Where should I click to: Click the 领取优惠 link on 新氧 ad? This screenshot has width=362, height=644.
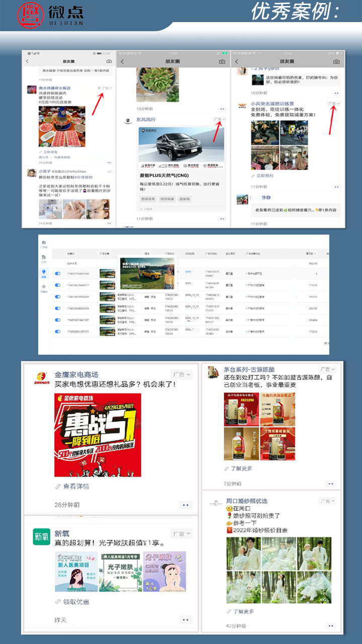(x=72, y=602)
